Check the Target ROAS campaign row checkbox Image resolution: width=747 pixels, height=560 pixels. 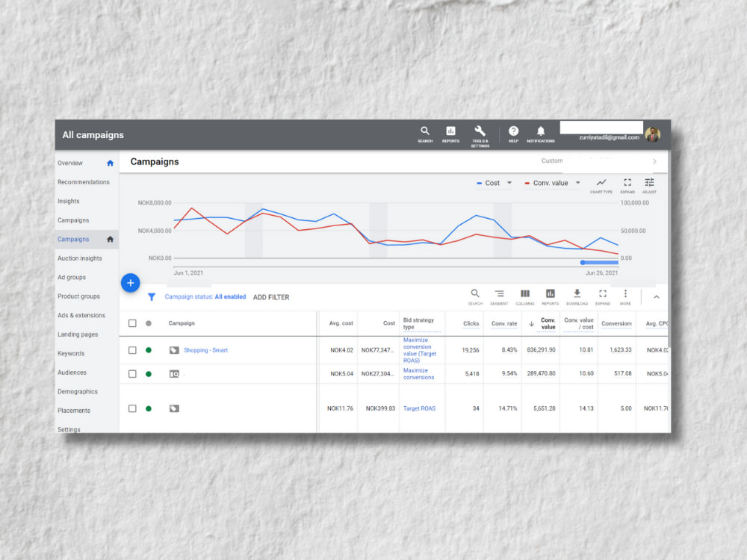(132, 408)
